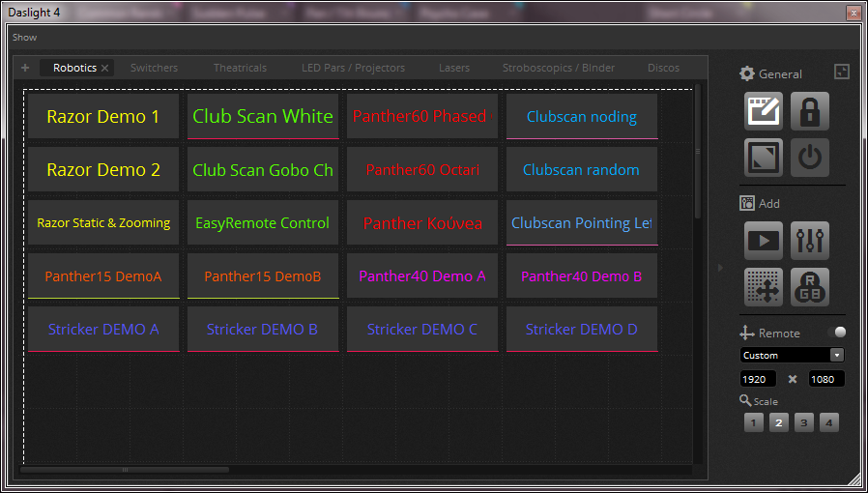This screenshot has width=868, height=493.
Task: Trigger Panther40 Demo A
Action: coord(422,275)
